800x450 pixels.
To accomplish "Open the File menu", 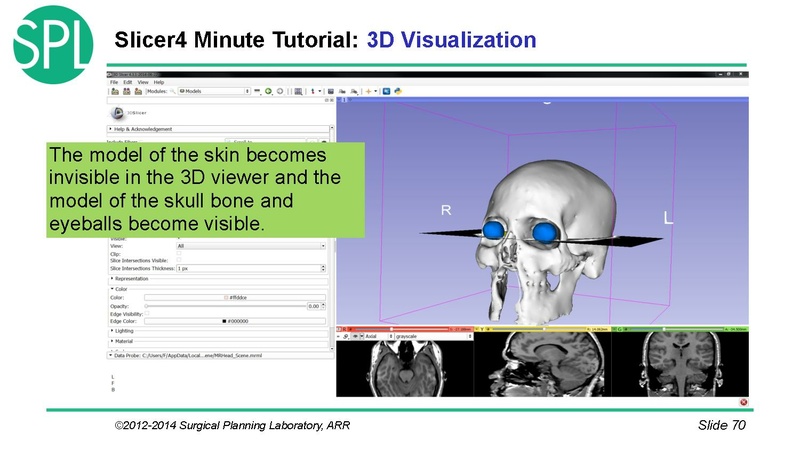I will pos(114,82).
